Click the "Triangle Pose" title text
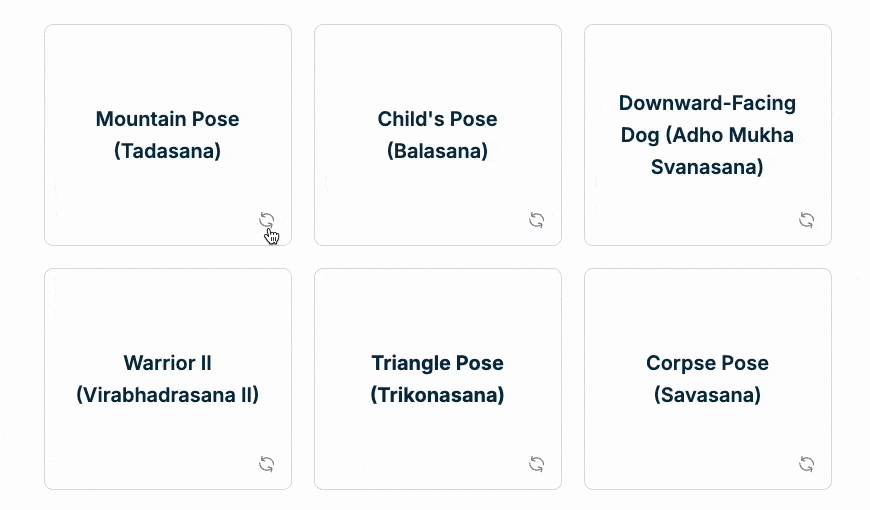The image size is (870, 510). pyautogui.click(x=437, y=363)
